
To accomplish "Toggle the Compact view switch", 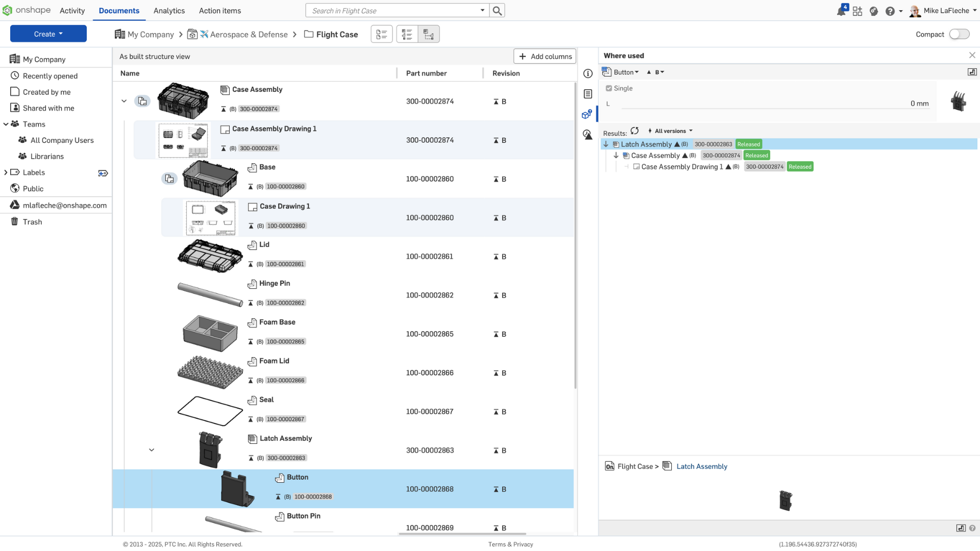I will point(960,34).
